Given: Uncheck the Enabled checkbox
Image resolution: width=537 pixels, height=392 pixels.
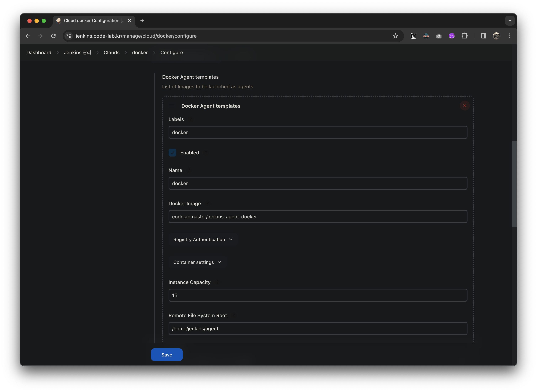Looking at the screenshot, I should coord(172,153).
